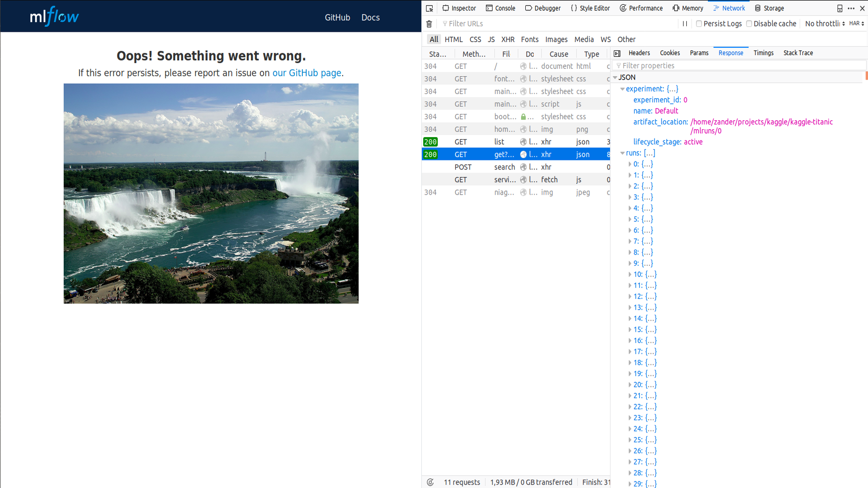
Task: Toggle Responsive Design Mode
Action: pos(839,8)
